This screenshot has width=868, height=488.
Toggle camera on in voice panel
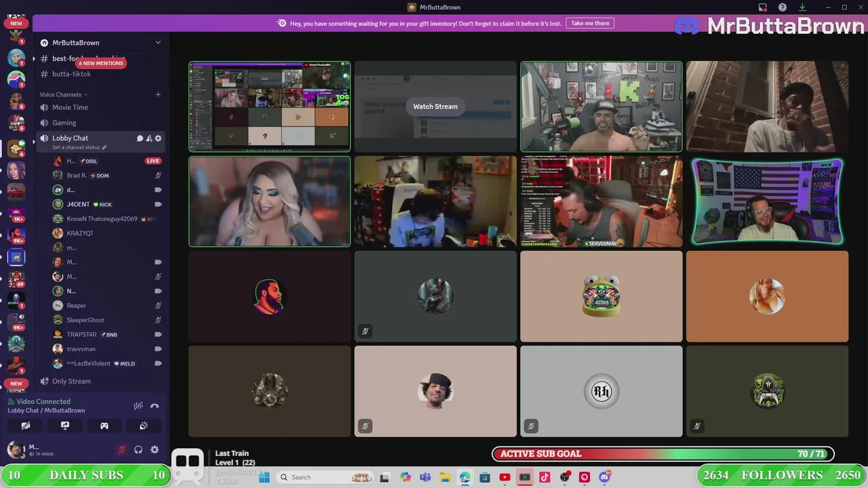tap(26, 426)
